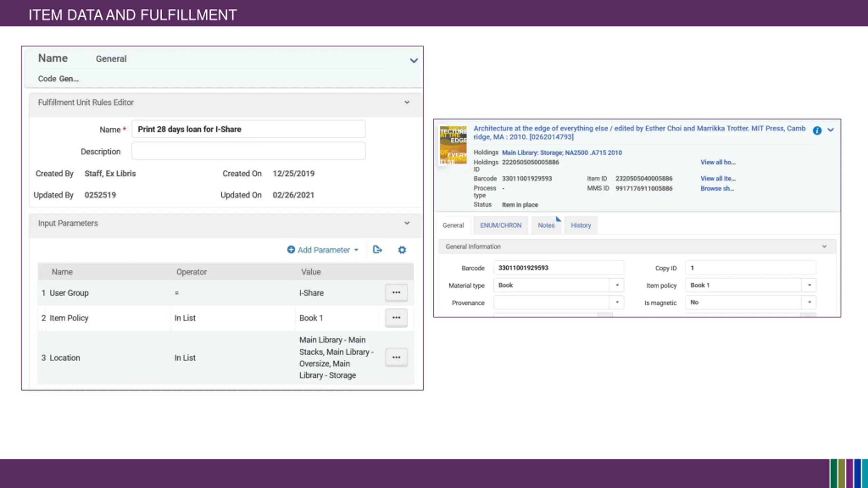Screen dimensions: 868x488
Task: Select the User Group parameter name
Action: point(69,293)
